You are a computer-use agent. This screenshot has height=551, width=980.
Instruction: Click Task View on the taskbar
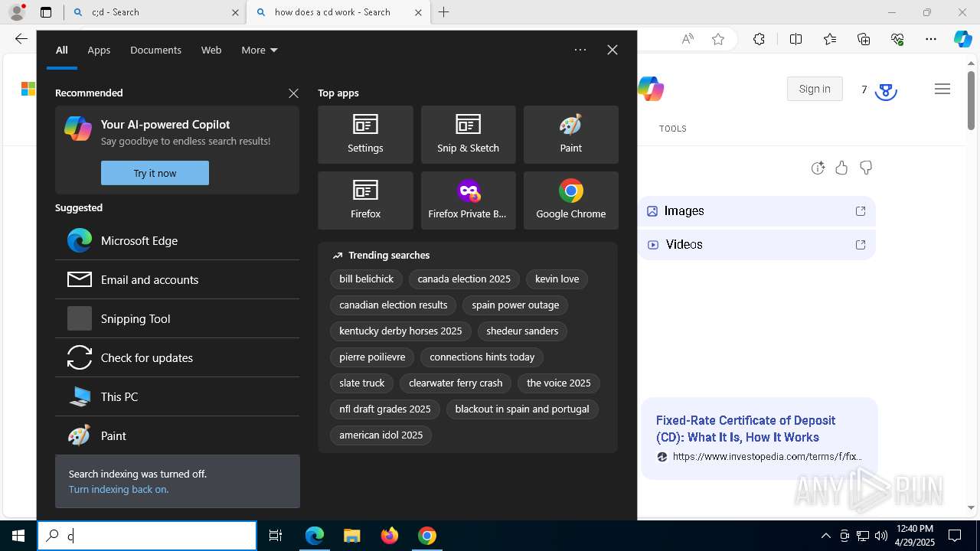276,536
